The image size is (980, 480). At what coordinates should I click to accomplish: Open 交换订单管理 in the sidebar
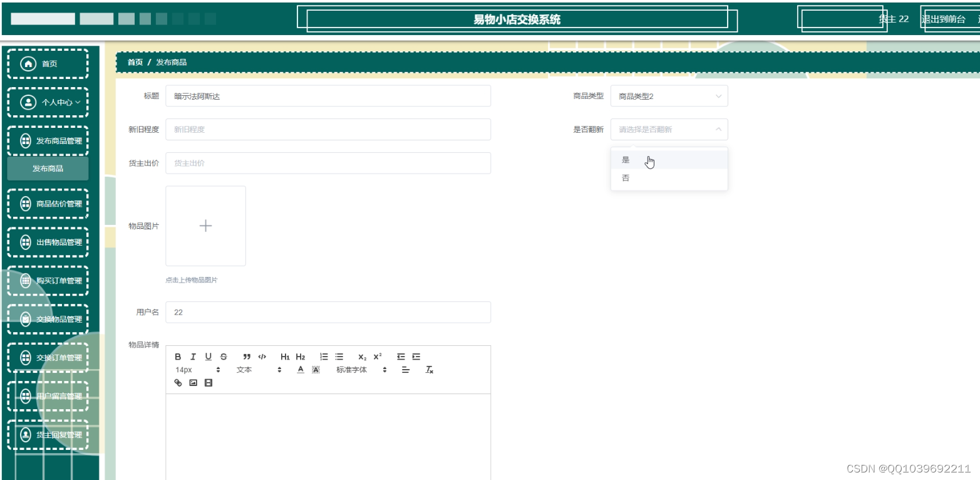click(48, 358)
